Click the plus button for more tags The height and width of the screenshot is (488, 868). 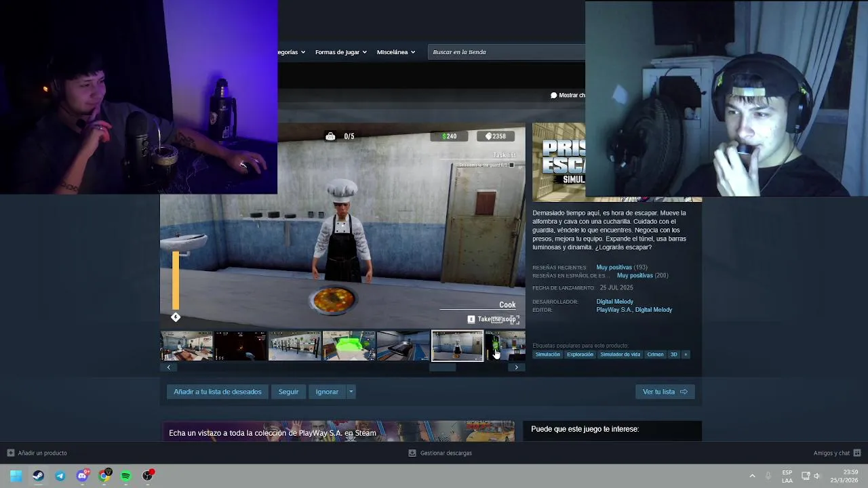(686, 354)
